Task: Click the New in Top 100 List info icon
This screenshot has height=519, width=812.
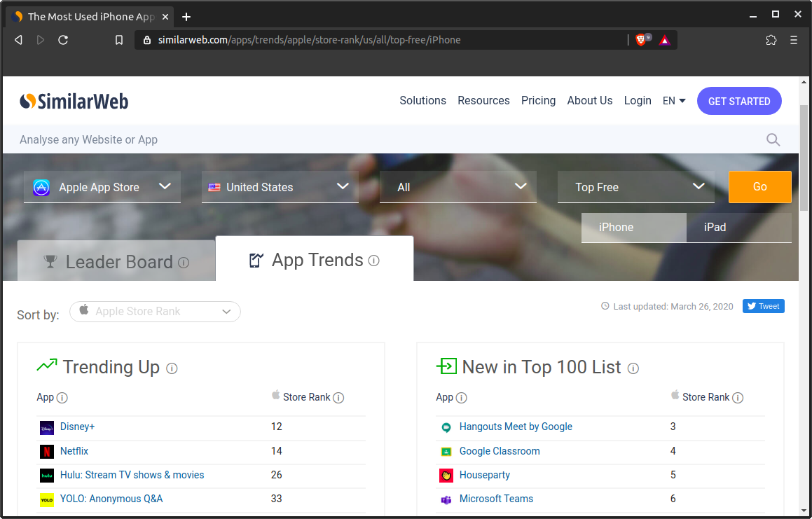Action: coord(633,368)
